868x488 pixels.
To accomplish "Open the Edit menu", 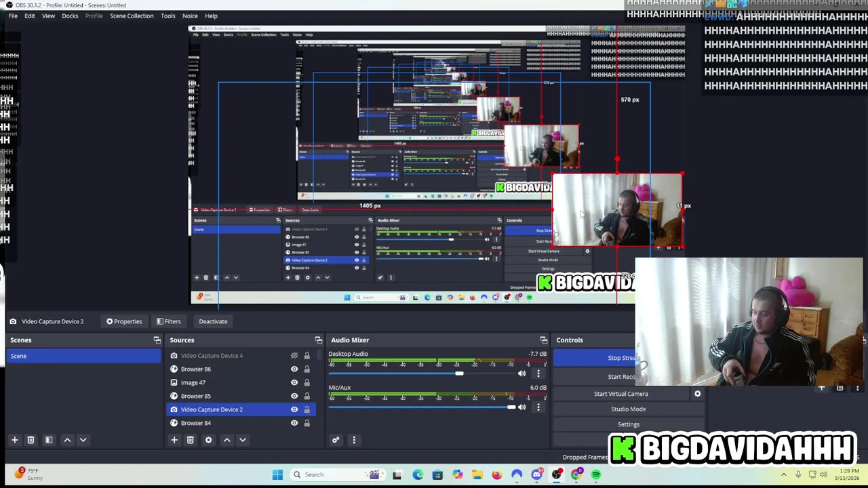I will pyautogui.click(x=30, y=16).
